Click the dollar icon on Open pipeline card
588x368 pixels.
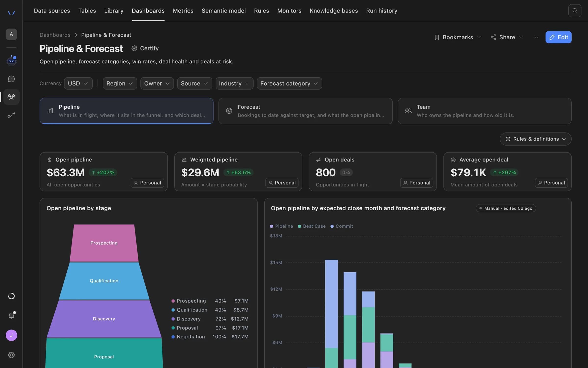tap(49, 160)
